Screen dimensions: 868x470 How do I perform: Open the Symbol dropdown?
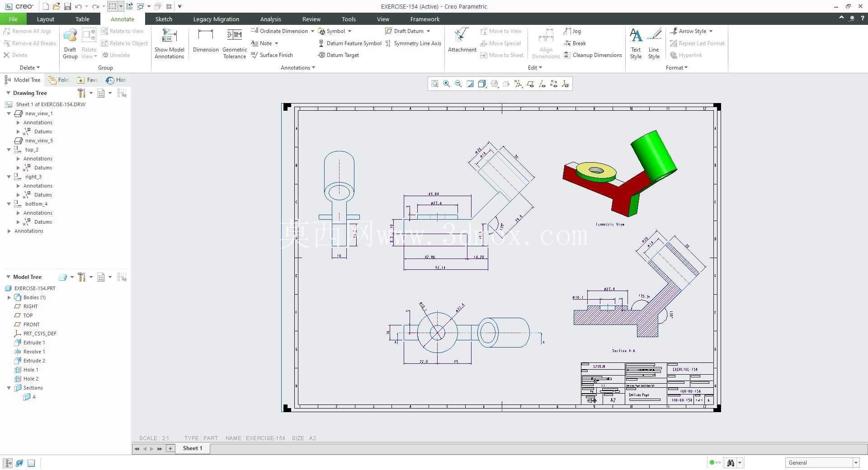pos(349,31)
